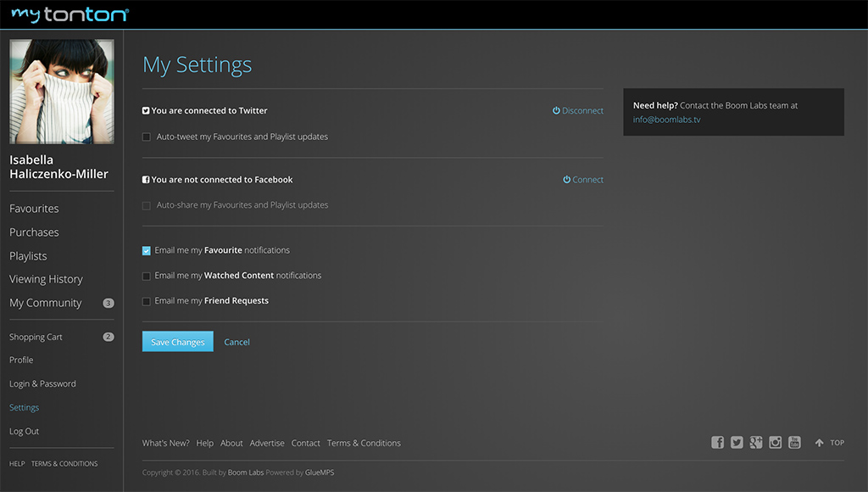The width and height of the screenshot is (868, 492).
Task: Connect to Facebook
Action: (x=583, y=180)
